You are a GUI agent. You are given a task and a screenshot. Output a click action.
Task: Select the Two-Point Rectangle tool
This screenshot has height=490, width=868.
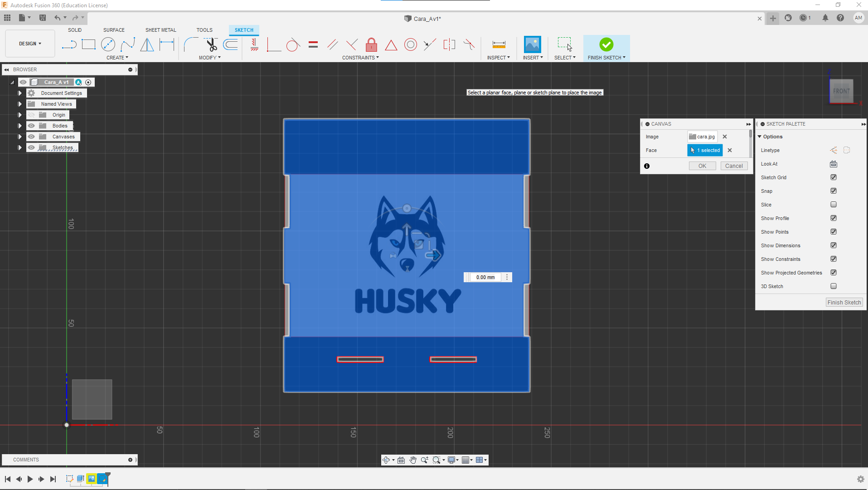tap(88, 44)
